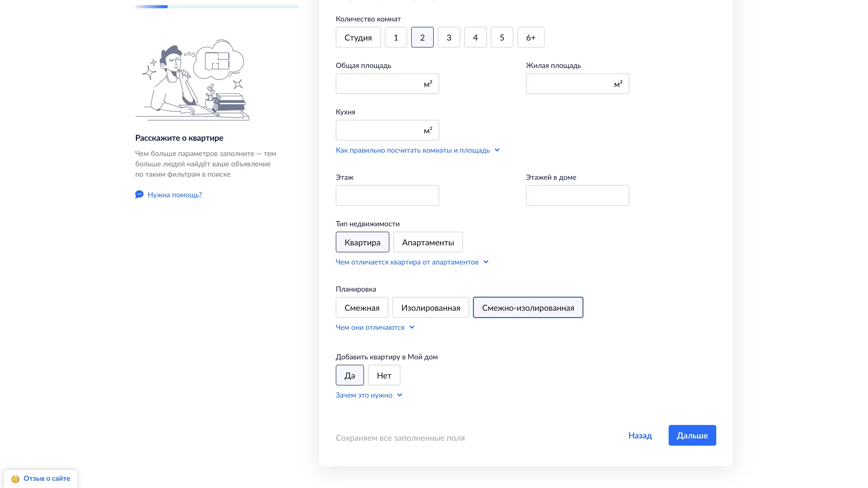Select Студия room count option
This screenshot has width=868, height=488.
[358, 37]
